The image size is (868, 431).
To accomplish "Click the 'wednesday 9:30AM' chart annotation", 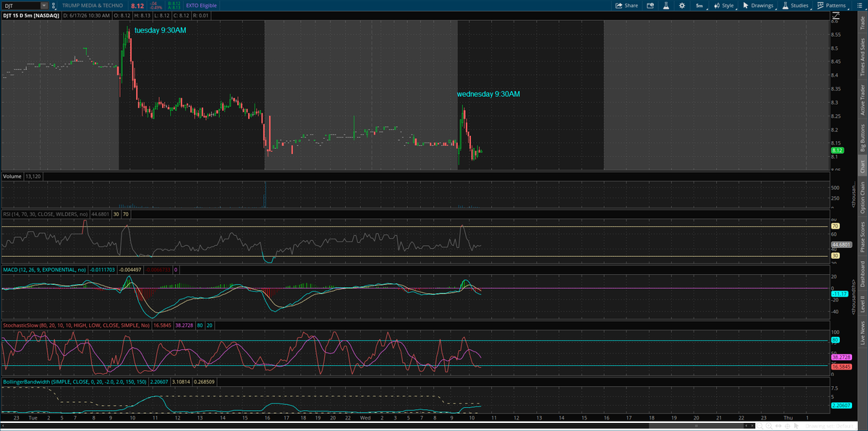I will 488,94.
